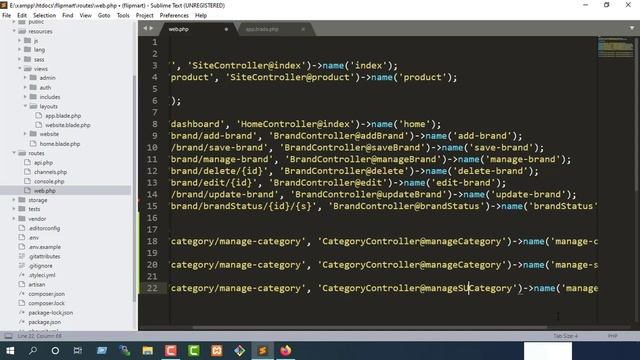
Task: Open Task View on taskbar
Action: point(78,351)
